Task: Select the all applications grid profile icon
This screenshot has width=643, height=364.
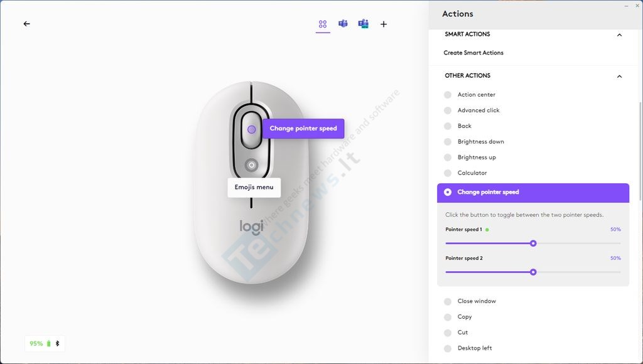Action: 323,24
